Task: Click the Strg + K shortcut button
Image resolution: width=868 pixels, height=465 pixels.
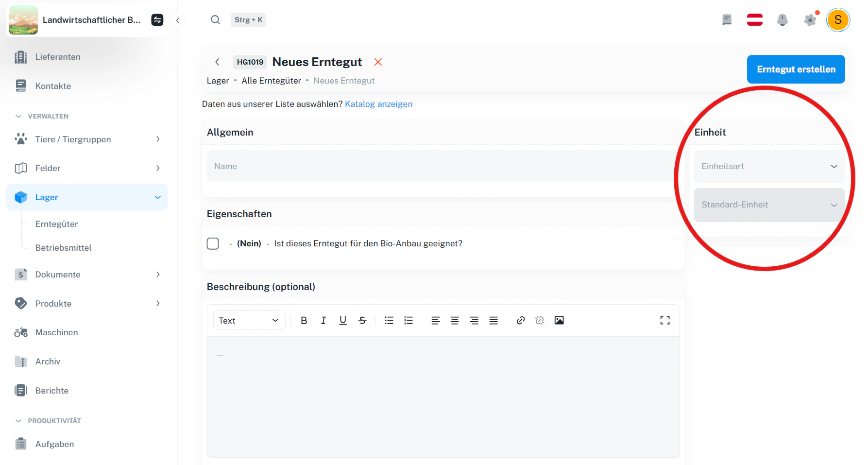Action: pos(248,20)
